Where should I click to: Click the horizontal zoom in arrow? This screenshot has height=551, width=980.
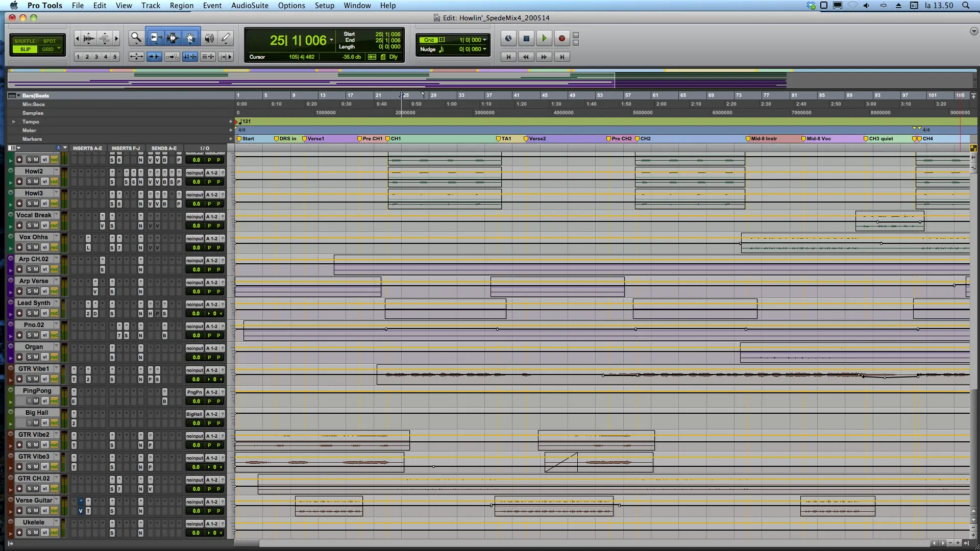click(x=116, y=38)
